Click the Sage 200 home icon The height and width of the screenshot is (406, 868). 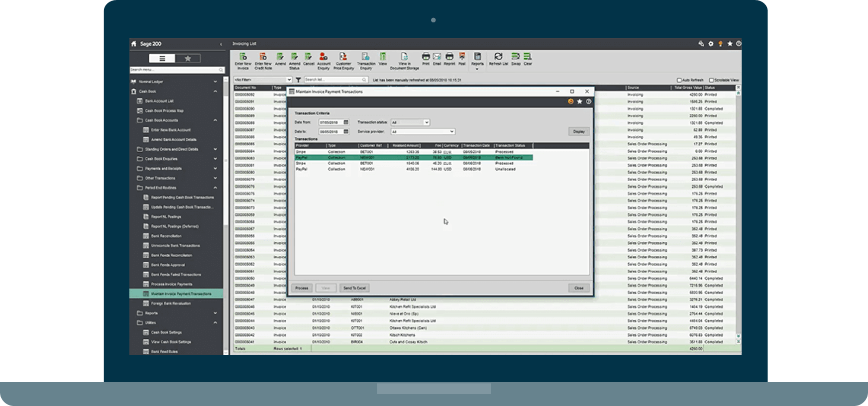[134, 44]
